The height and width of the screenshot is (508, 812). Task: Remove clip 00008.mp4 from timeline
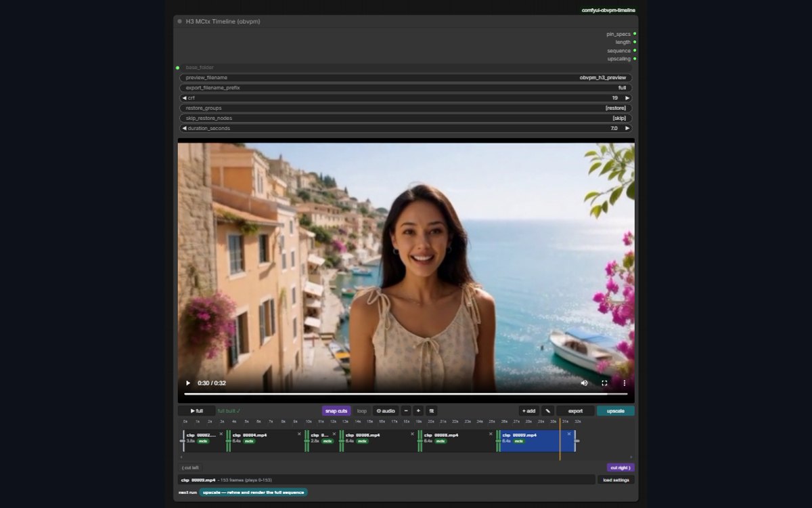491,434
